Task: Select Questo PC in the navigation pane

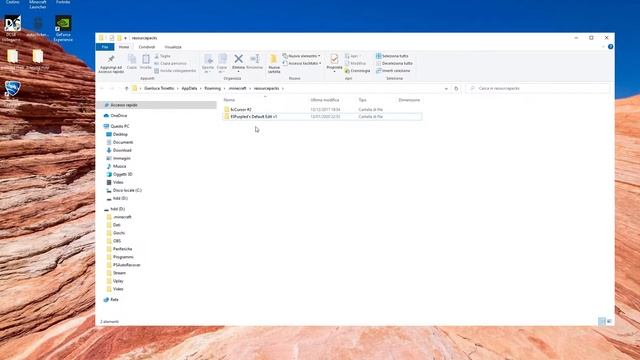Action: [x=120, y=127]
